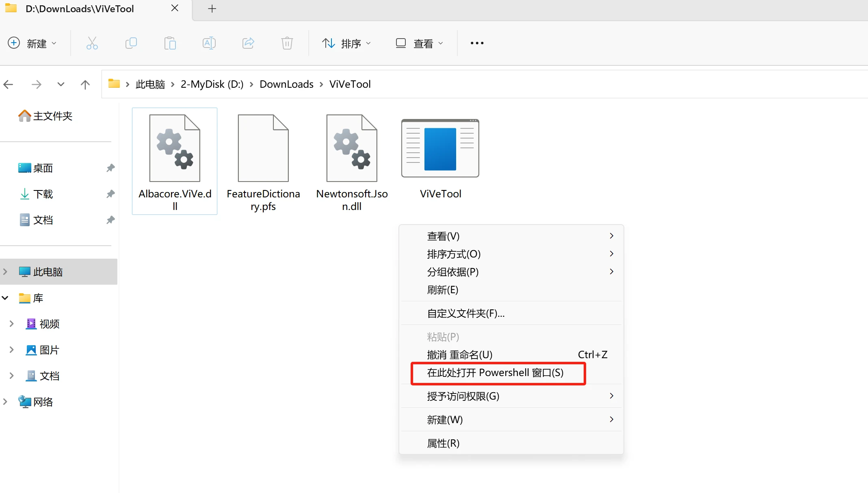Open the 查看 (View) dropdown in toolbar
The width and height of the screenshot is (868, 493).
click(x=419, y=43)
